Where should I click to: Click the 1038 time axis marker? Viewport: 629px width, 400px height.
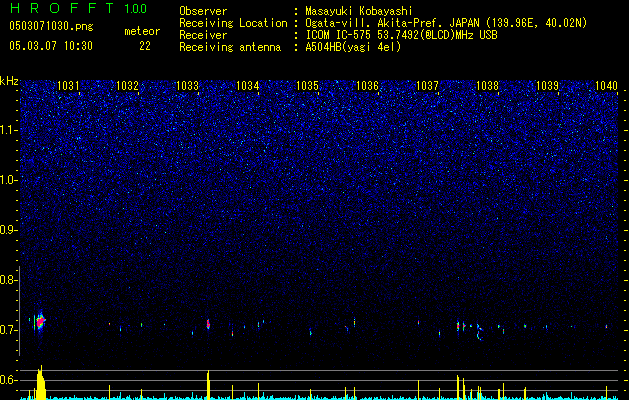[487, 86]
